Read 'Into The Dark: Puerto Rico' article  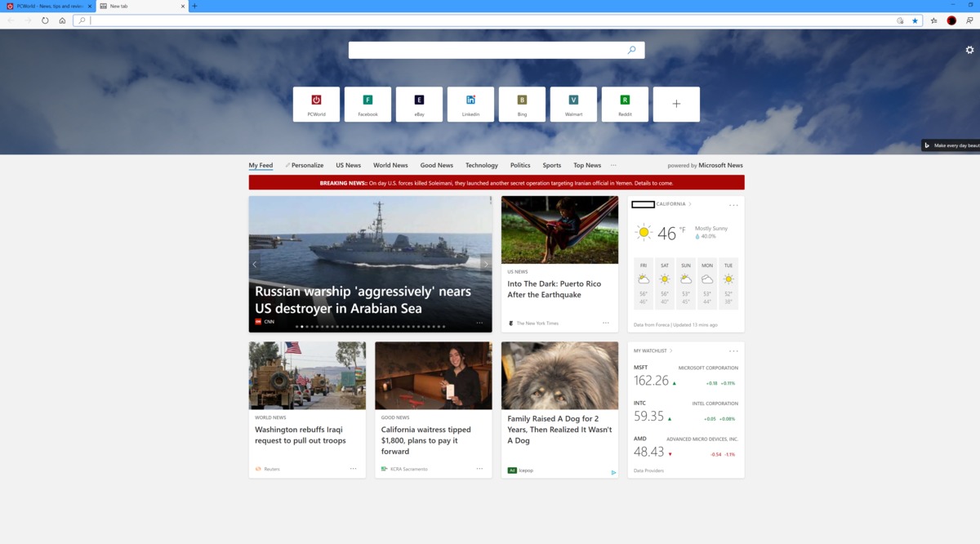click(555, 289)
